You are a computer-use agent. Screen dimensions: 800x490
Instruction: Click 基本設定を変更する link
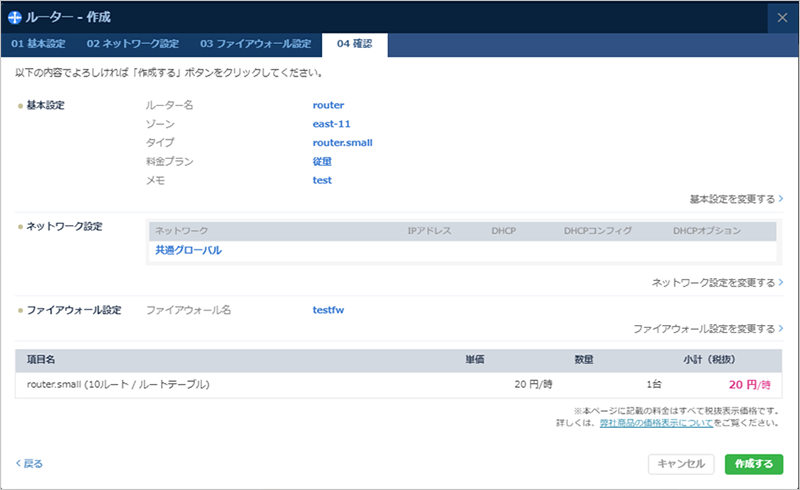pos(736,199)
